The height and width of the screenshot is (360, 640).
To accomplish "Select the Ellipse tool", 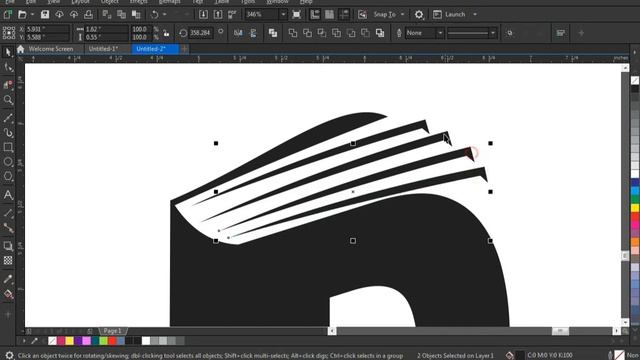I will pos(8,162).
